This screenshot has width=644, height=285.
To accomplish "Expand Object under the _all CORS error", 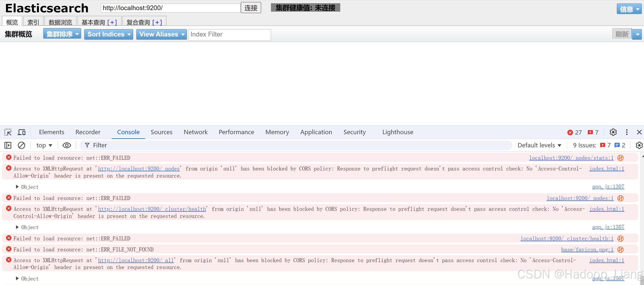I will tap(17, 278).
